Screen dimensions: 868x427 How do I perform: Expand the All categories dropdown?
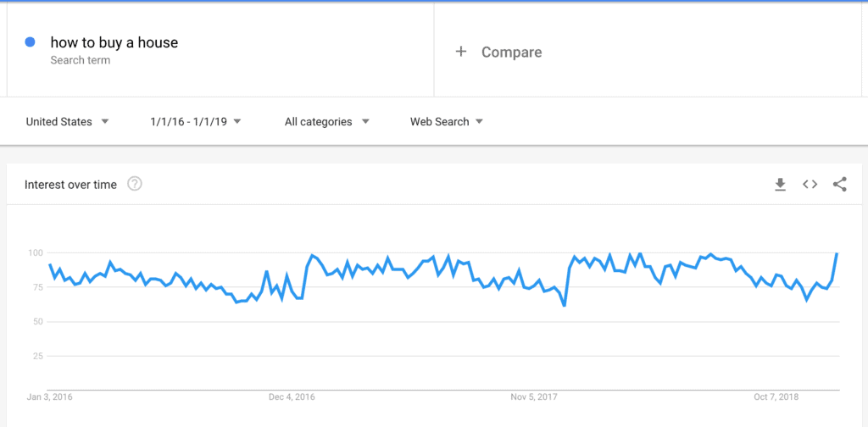[327, 122]
